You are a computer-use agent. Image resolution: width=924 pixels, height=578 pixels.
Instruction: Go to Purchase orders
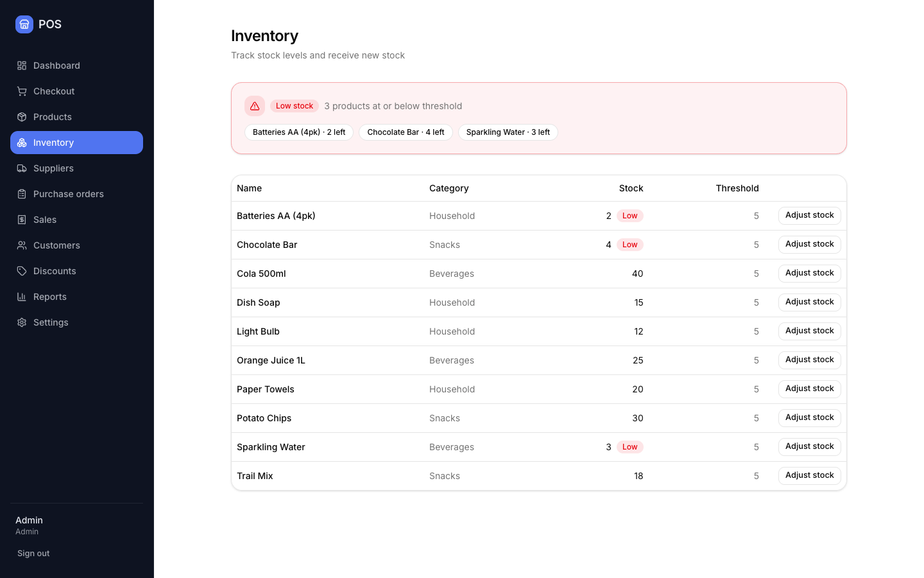(x=76, y=194)
